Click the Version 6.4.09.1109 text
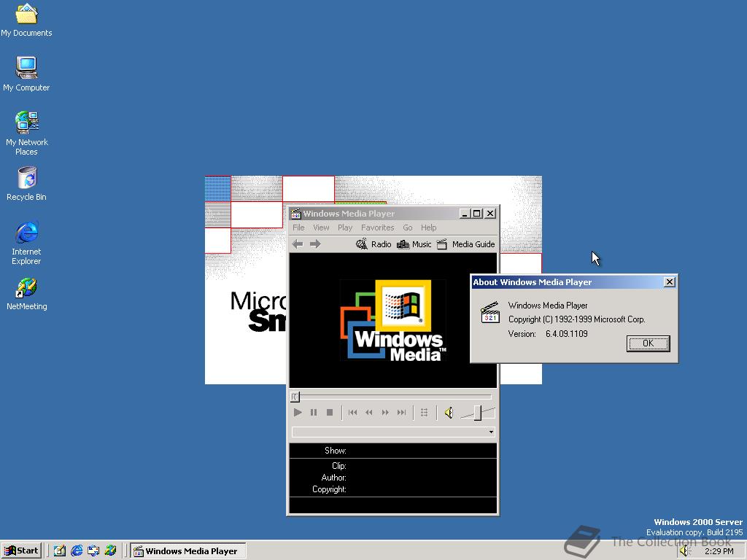The width and height of the screenshot is (747, 560). tap(548, 334)
